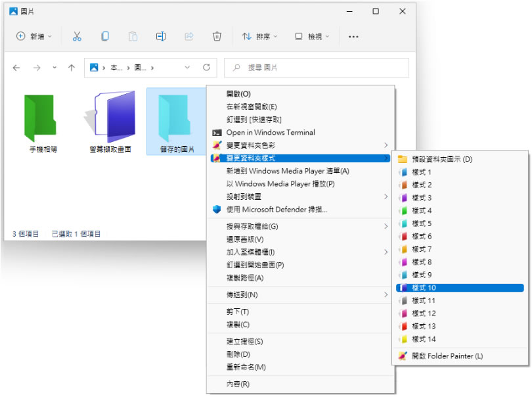This screenshot has height=397, width=532.
Task: Click the Cut scissors icon in toolbar
Action: coord(77,37)
